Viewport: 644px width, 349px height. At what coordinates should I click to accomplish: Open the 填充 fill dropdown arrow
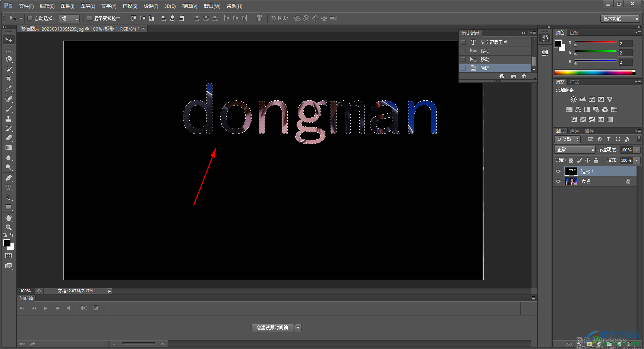click(637, 160)
